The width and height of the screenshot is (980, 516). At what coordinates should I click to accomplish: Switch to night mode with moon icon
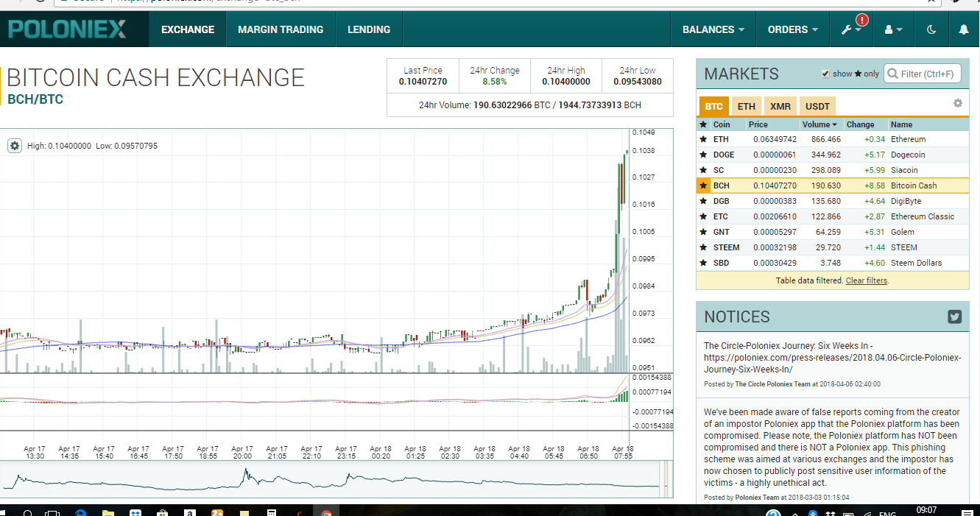point(931,30)
